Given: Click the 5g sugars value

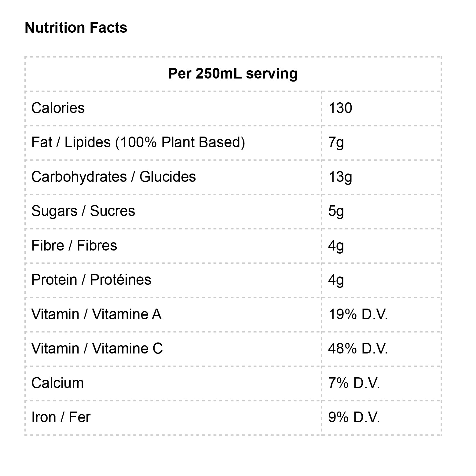Looking at the screenshot, I should point(336,211).
